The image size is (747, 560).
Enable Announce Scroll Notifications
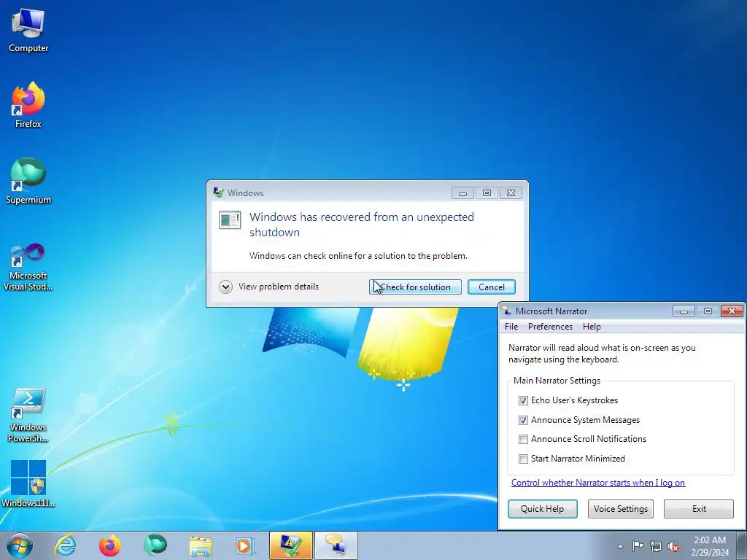(x=523, y=439)
